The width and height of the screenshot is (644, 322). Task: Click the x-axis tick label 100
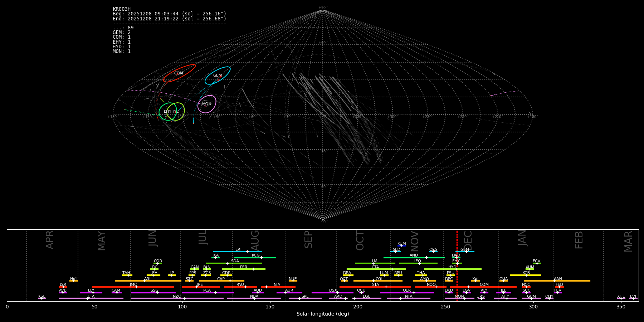(182, 307)
